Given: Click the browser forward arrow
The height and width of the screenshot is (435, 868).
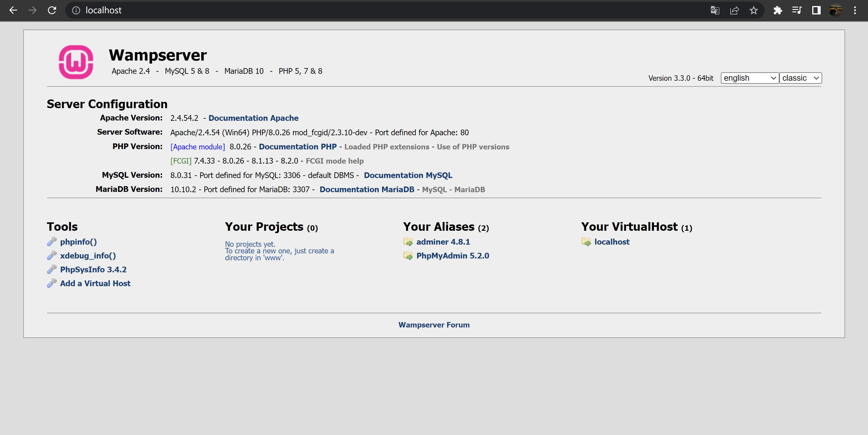Looking at the screenshot, I should [x=33, y=10].
